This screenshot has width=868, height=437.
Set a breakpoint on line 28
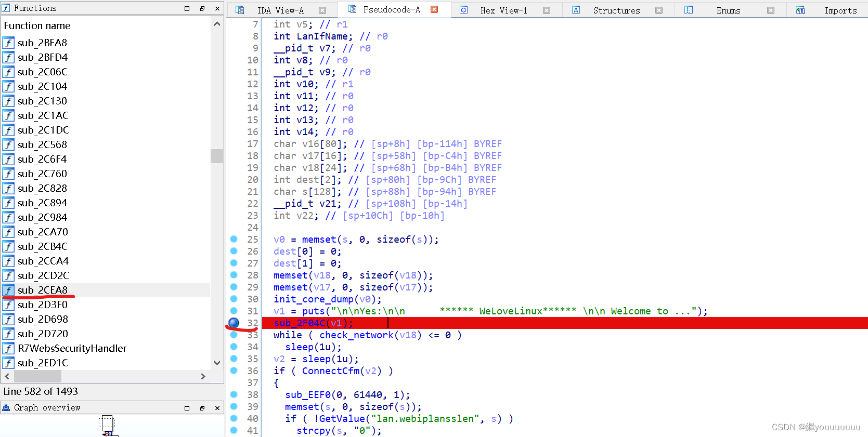234,275
